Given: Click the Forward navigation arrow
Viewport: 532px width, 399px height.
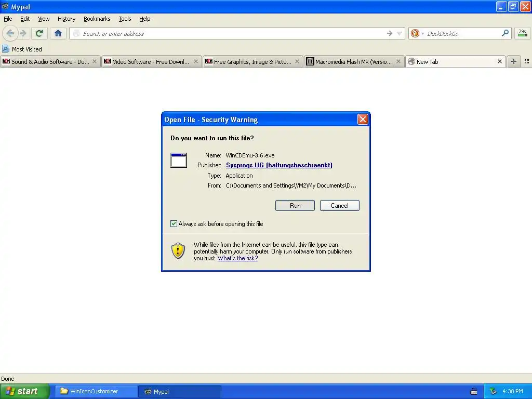Looking at the screenshot, I should point(23,33).
